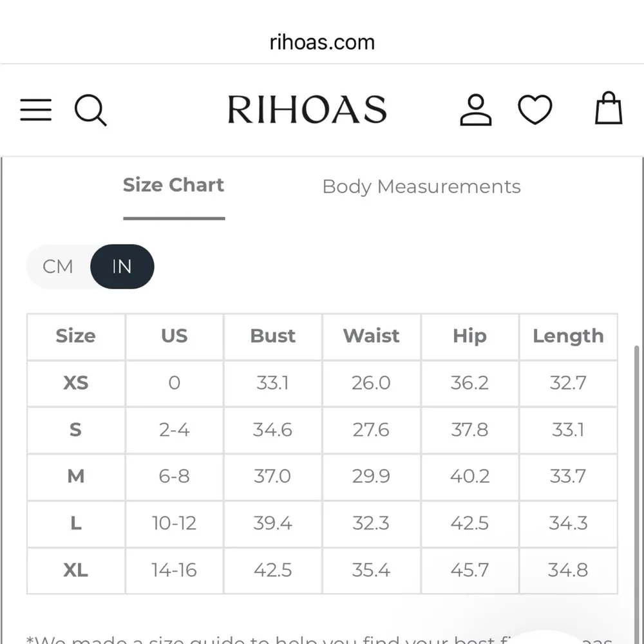
Task: Select the Size Chart tab
Action: (173, 185)
